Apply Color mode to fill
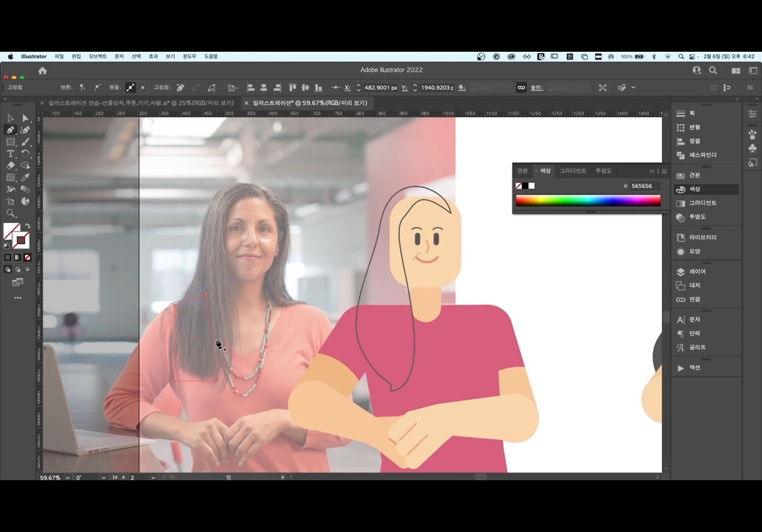Image resolution: width=762 pixels, height=532 pixels. tap(8, 257)
